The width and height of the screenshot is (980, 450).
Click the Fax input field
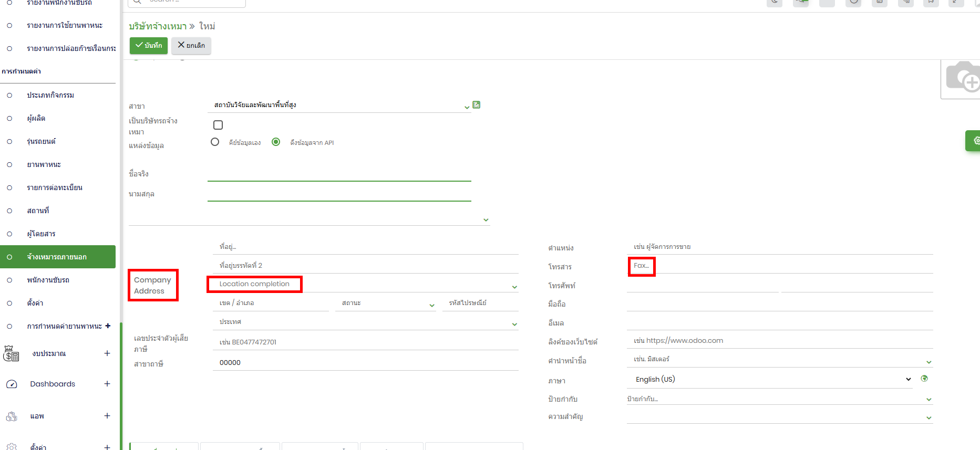[778, 266]
